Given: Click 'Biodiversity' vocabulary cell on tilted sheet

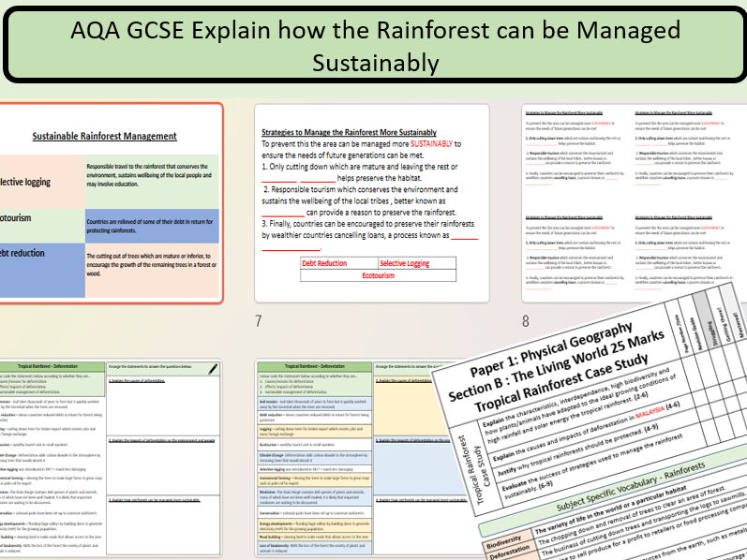Looking at the screenshot, I should point(505,542).
